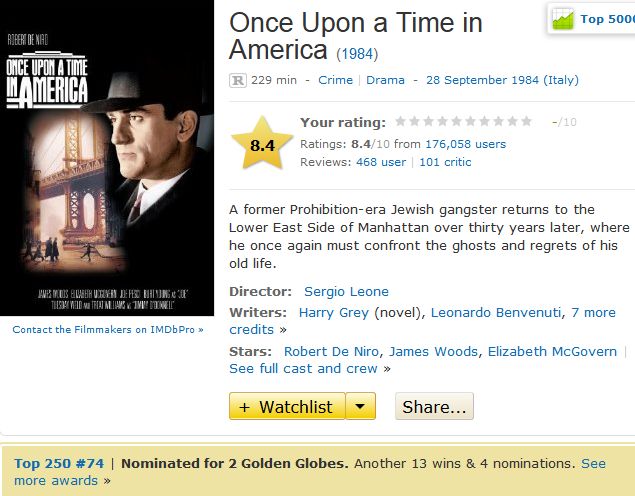Click the Top 5000 green chart icon
This screenshot has height=496, width=635.
[x=563, y=19]
